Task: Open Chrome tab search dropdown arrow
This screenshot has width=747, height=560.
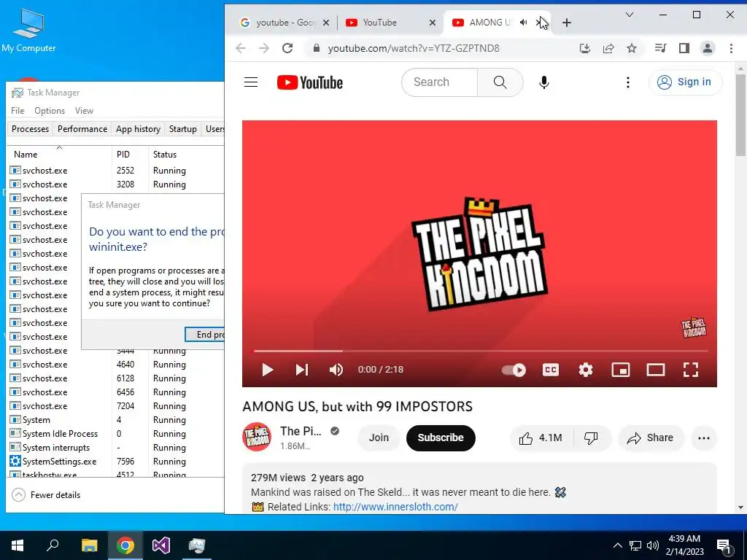Action: pyautogui.click(x=630, y=15)
